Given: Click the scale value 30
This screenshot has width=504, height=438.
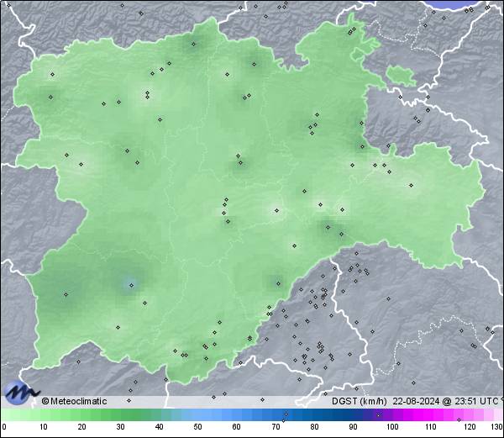Looking at the screenshot, I should (x=120, y=427).
